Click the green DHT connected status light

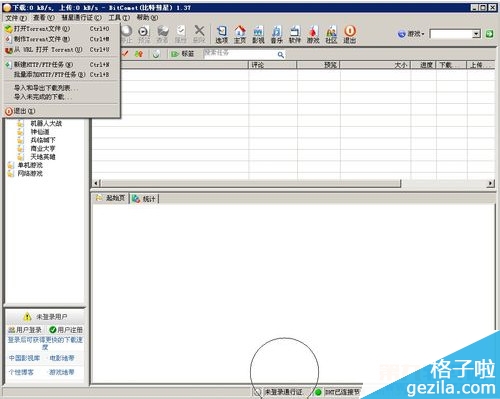(x=318, y=392)
